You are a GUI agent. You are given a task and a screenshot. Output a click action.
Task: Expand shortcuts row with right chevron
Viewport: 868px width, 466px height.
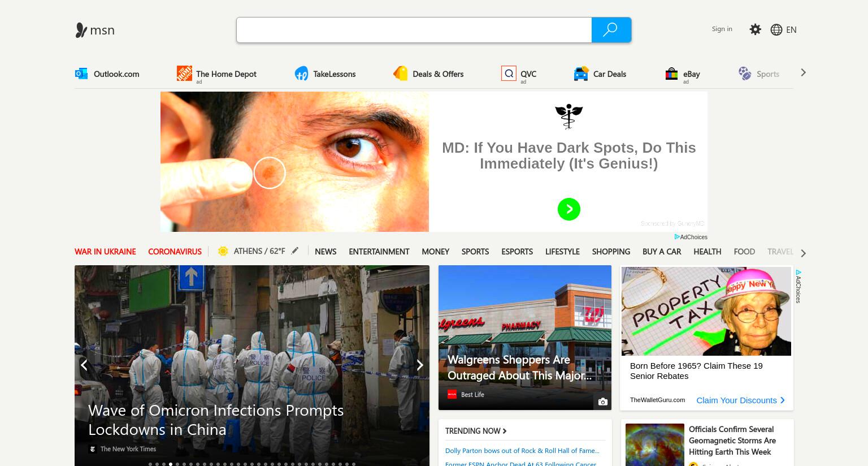click(x=803, y=72)
